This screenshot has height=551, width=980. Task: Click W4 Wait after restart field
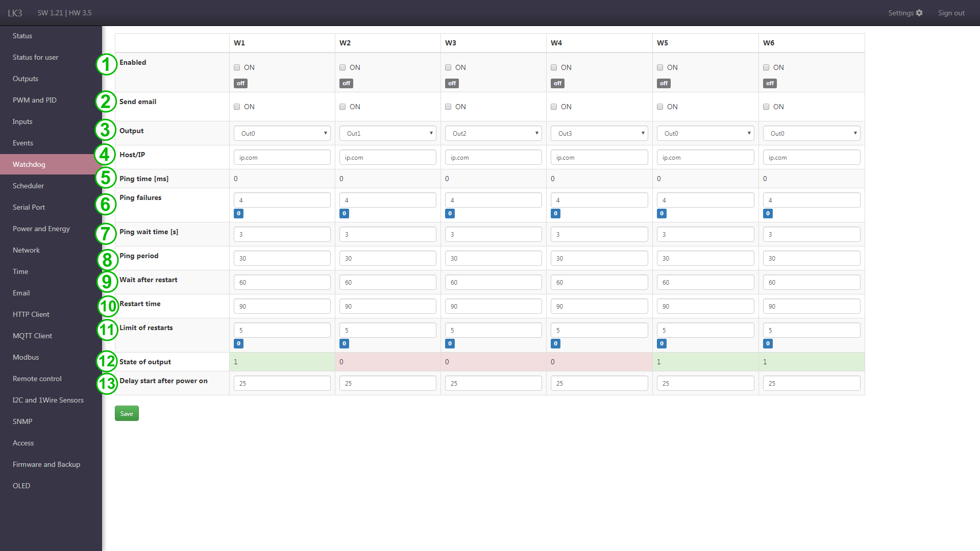(599, 282)
